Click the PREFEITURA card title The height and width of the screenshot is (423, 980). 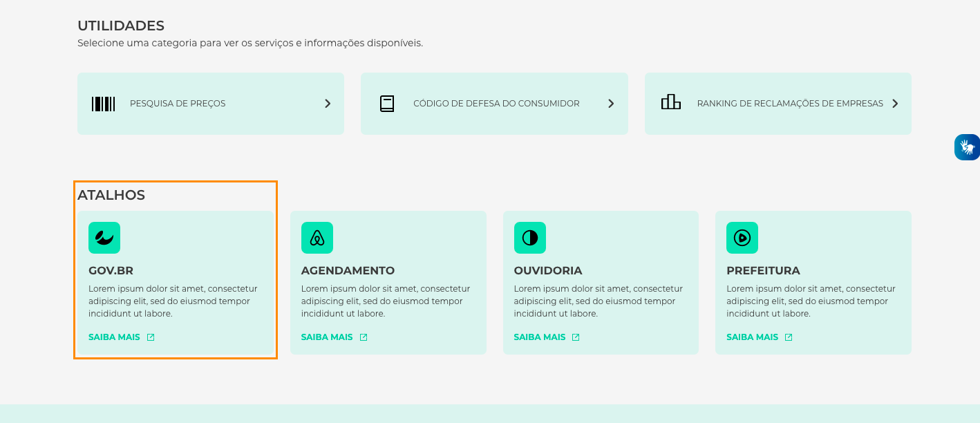pos(763,270)
